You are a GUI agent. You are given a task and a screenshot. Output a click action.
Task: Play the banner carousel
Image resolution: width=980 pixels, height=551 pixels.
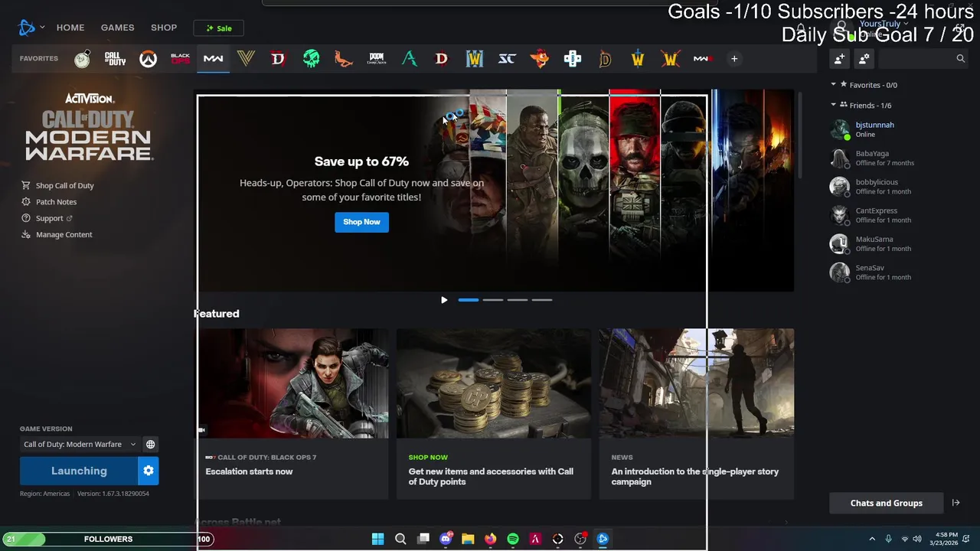[x=444, y=300]
